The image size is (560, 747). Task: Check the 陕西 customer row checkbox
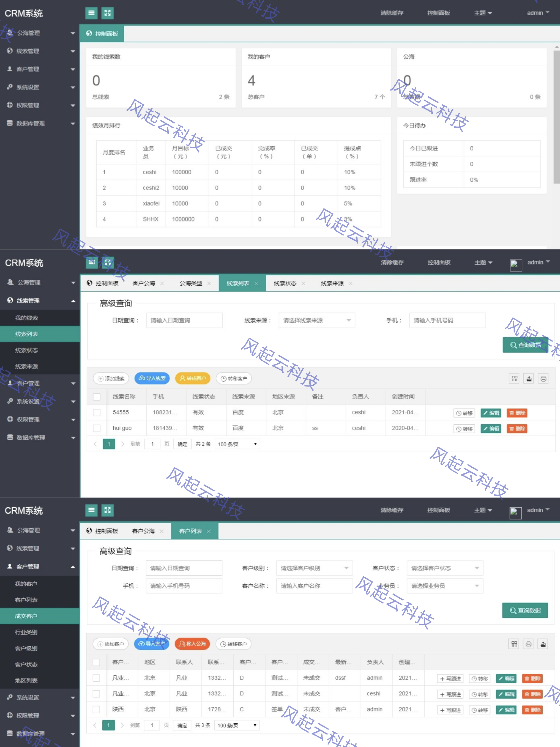pos(96,709)
